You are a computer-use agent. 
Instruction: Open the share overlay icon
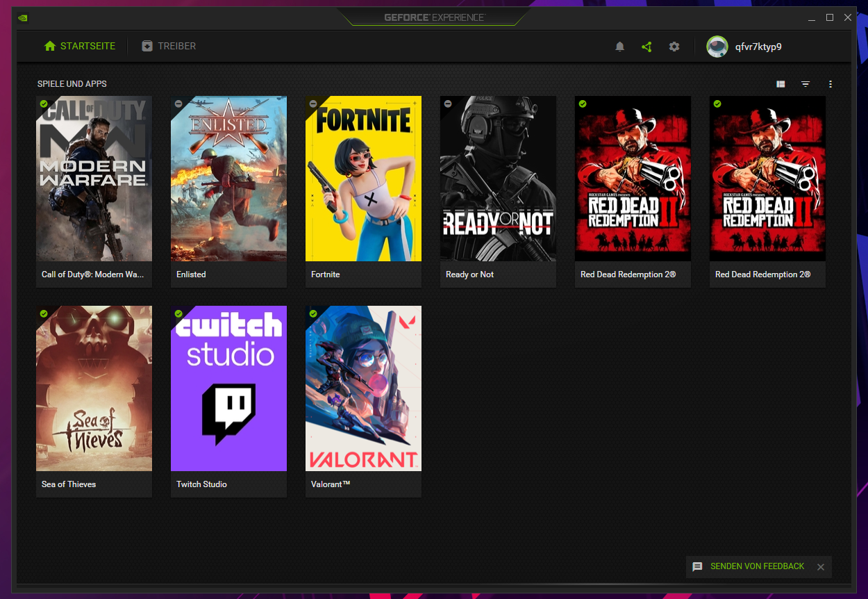pyautogui.click(x=646, y=47)
